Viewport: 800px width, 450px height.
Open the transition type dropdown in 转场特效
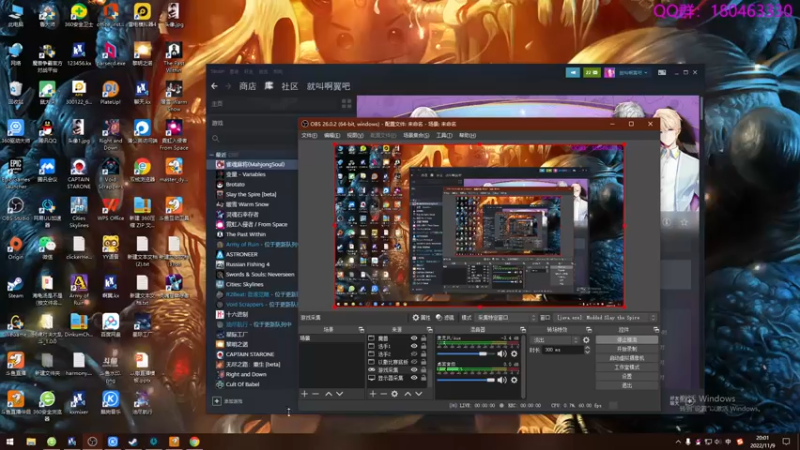pos(555,340)
